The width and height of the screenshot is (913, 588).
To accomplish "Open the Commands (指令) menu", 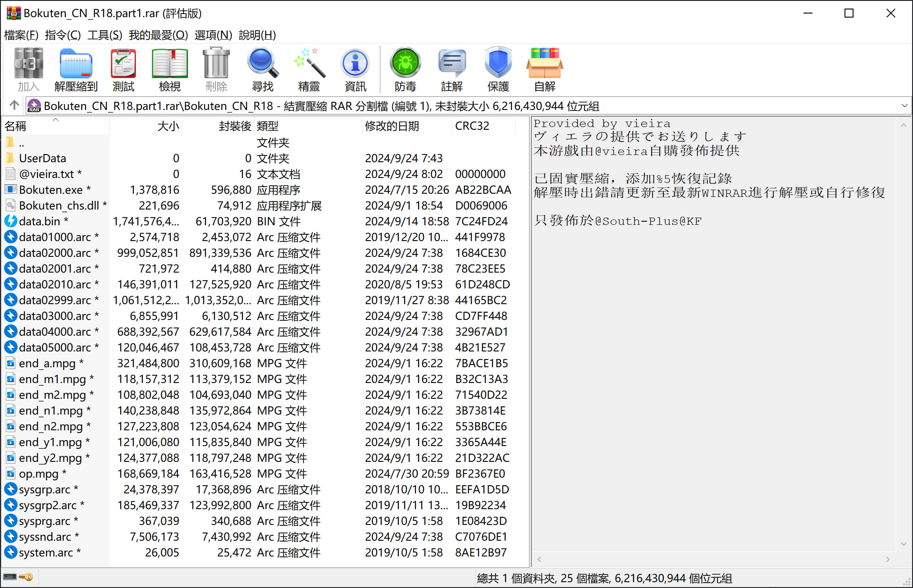I will (63, 35).
